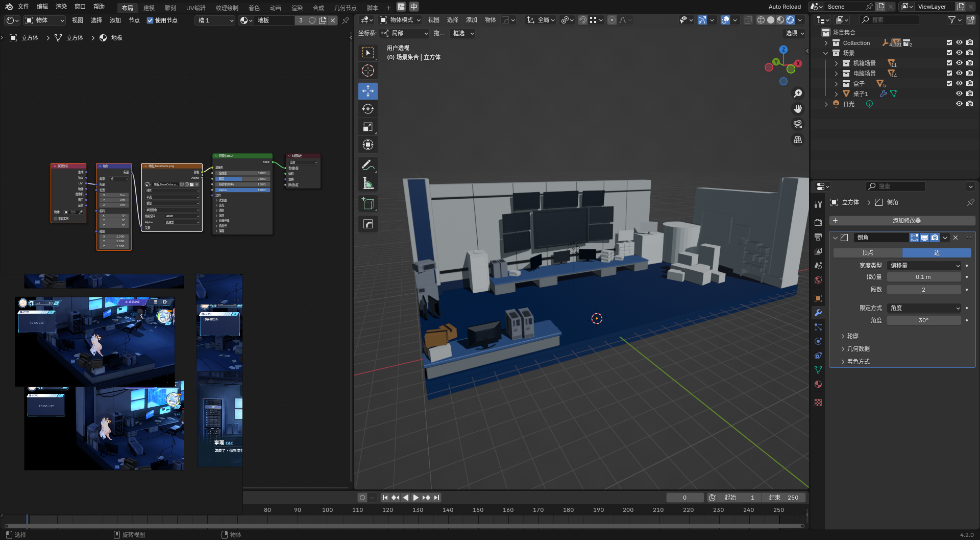The width and height of the screenshot is (980, 540).
Task: Expand the 电脑场景 collection tree item
Action: (836, 74)
